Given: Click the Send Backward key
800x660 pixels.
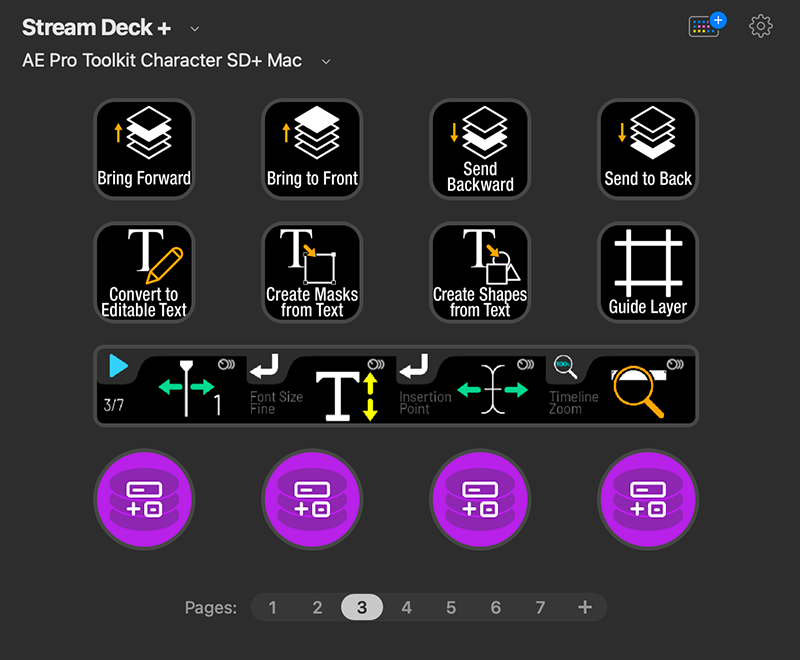Looking at the screenshot, I should (480, 149).
